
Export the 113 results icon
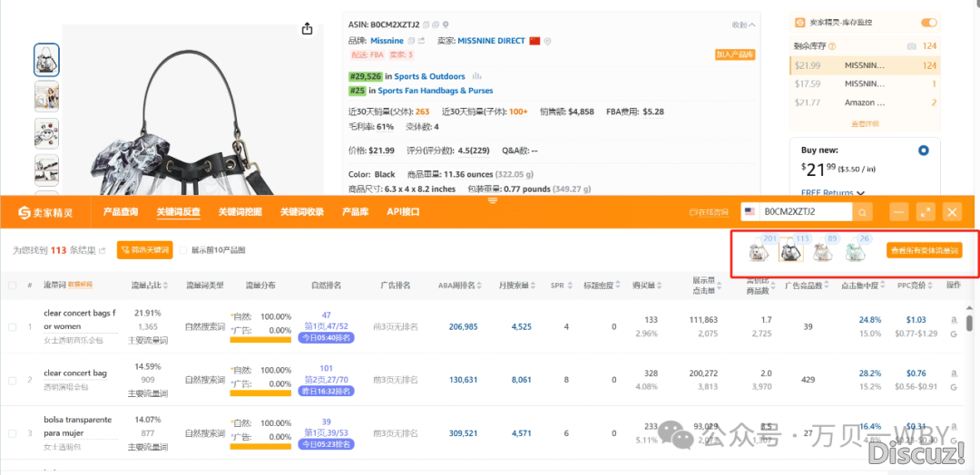click(103, 250)
